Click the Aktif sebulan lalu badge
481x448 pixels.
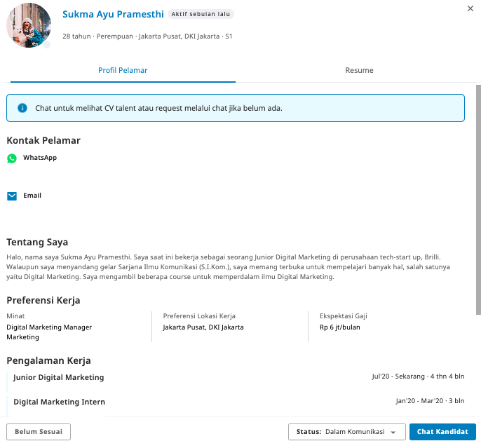point(202,14)
